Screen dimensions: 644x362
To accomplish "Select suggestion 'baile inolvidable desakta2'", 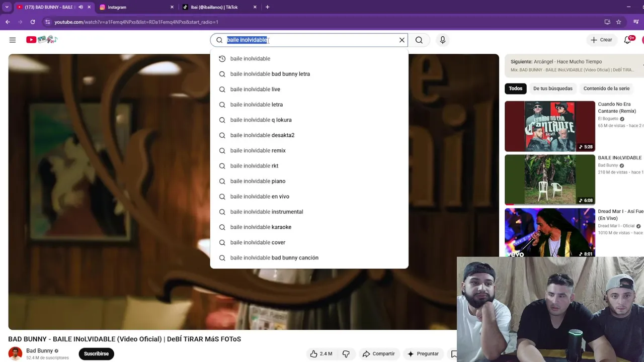I will point(309,135).
